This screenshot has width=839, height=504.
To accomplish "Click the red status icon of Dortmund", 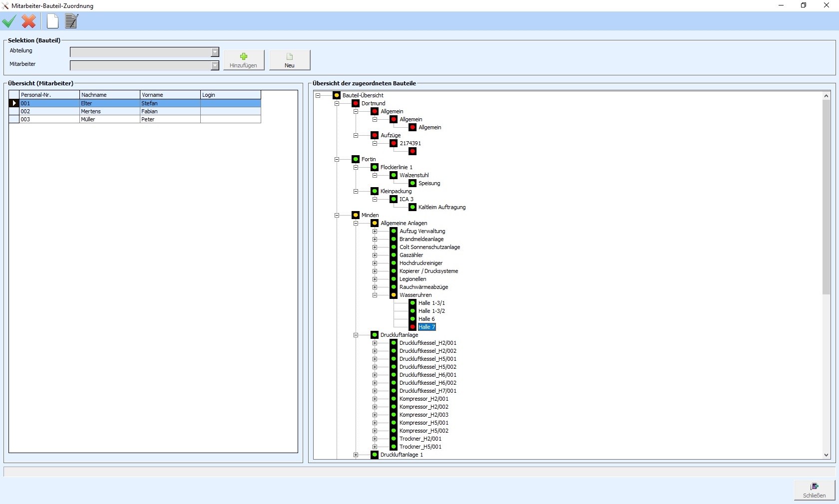I will [356, 103].
